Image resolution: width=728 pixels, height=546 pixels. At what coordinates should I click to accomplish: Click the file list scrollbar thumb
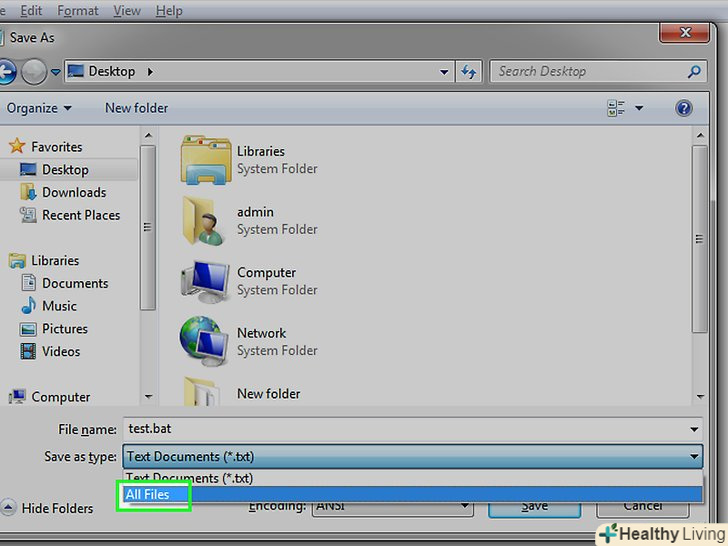(700, 239)
